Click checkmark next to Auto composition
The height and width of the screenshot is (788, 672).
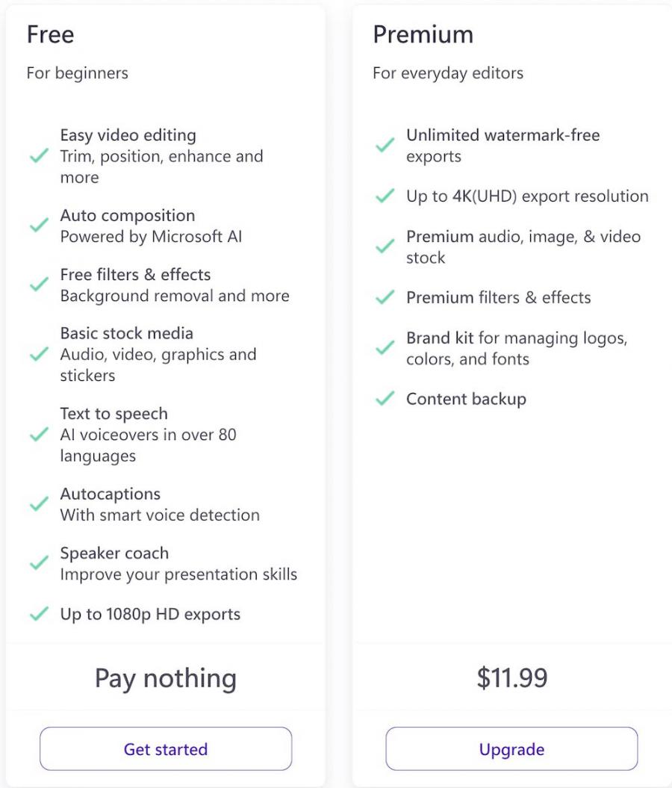pyautogui.click(x=39, y=226)
